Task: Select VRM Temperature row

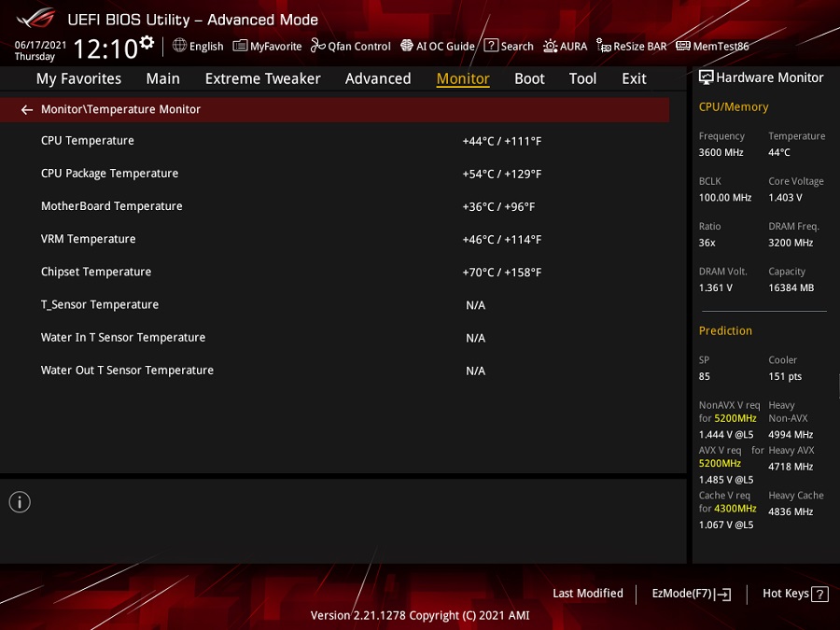Action: 334,239
